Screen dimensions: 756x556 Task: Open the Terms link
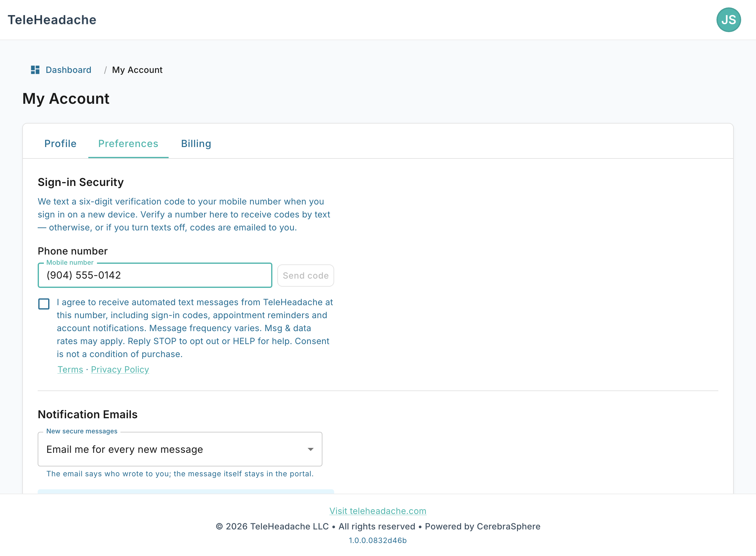70,369
